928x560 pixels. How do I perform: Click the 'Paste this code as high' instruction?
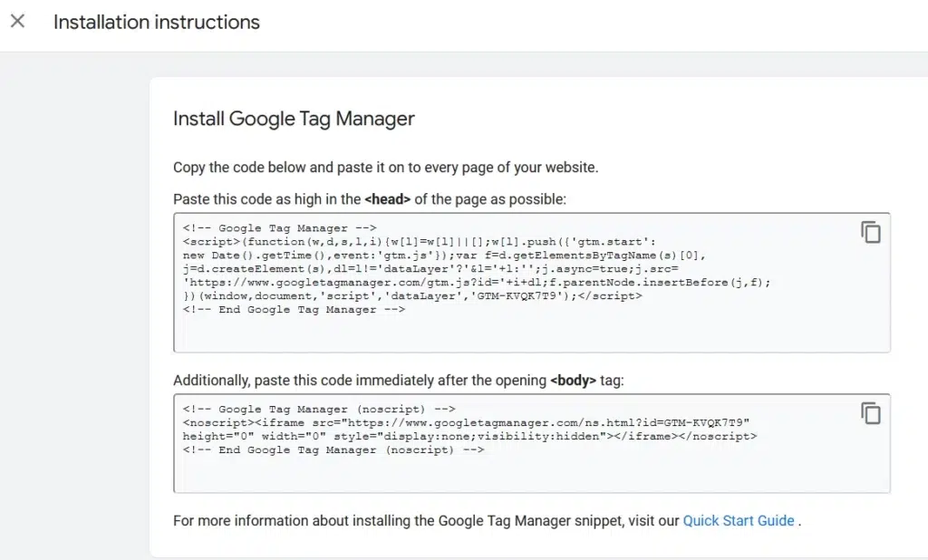[x=267, y=199]
